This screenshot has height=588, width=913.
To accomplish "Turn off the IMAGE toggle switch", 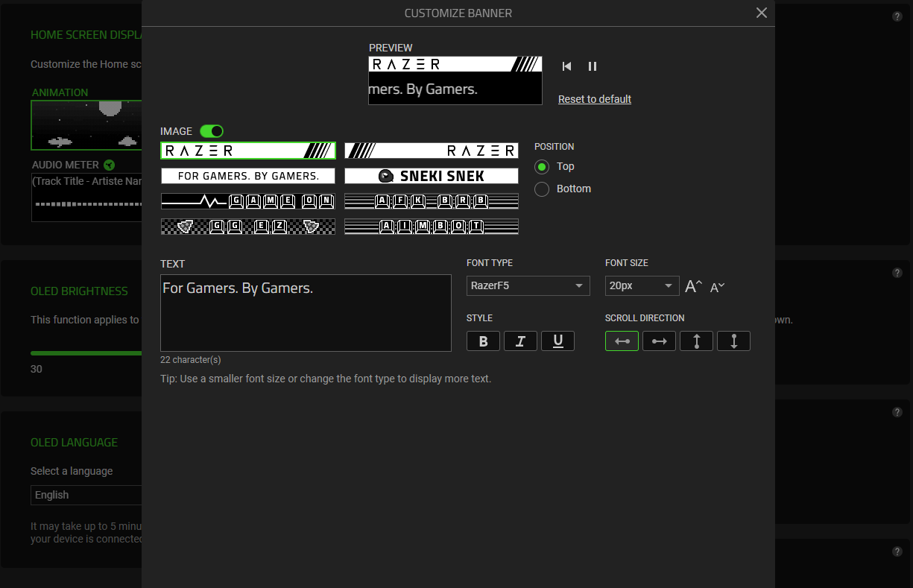I will point(212,131).
